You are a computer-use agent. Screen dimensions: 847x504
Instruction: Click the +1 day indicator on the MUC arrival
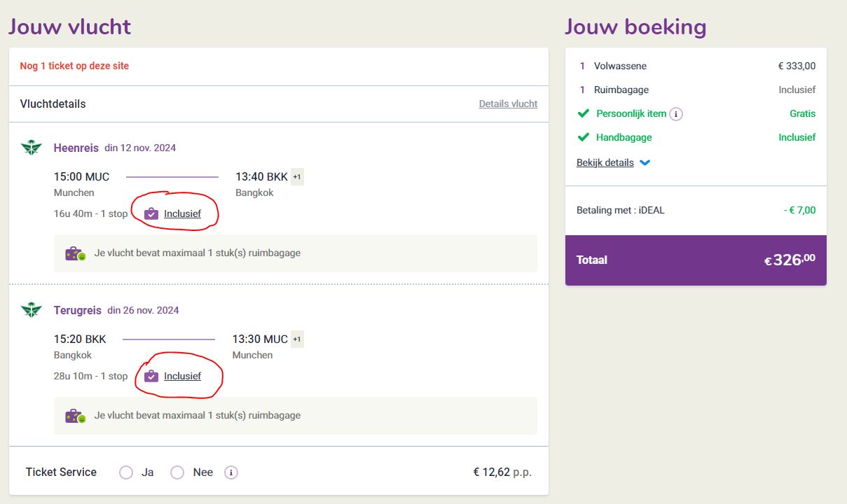pos(297,339)
